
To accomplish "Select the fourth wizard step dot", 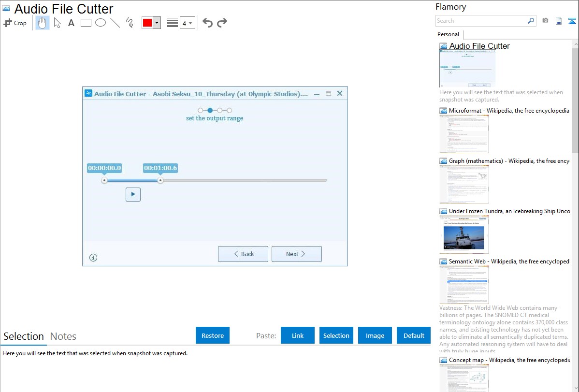I will [229, 110].
